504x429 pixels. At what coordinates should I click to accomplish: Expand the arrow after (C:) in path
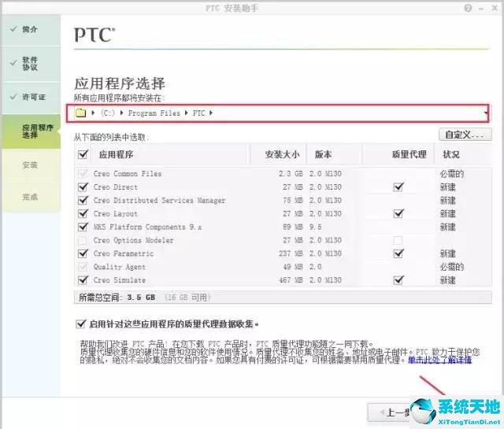pyautogui.click(x=122, y=113)
